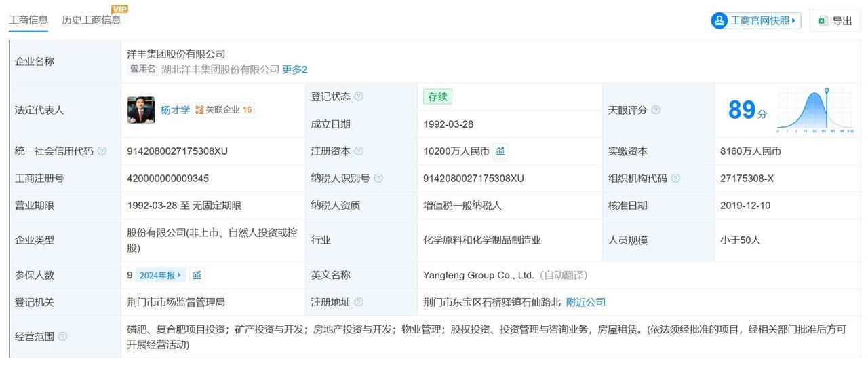Expand 更多2 former names link
Viewport: 868px width, 370px height.
295,69
